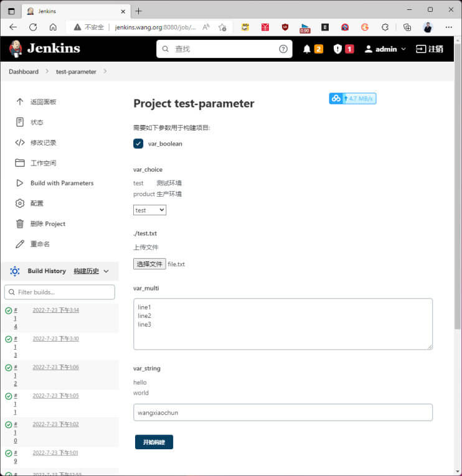The width and height of the screenshot is (462, 476).
Task: Open a new browser tab
Action: 138,11
